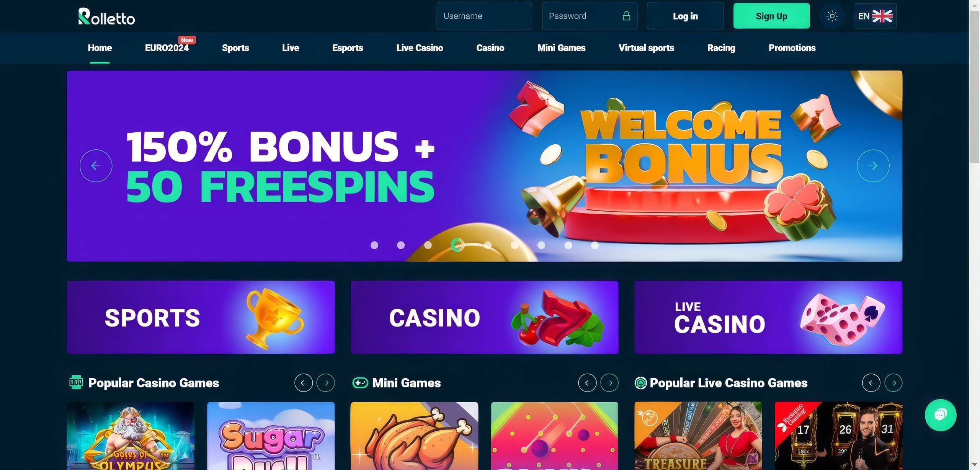Viewport: 980px width, 470px height.
Task: Show next Popular Casino Games
Action: [326, 383]
